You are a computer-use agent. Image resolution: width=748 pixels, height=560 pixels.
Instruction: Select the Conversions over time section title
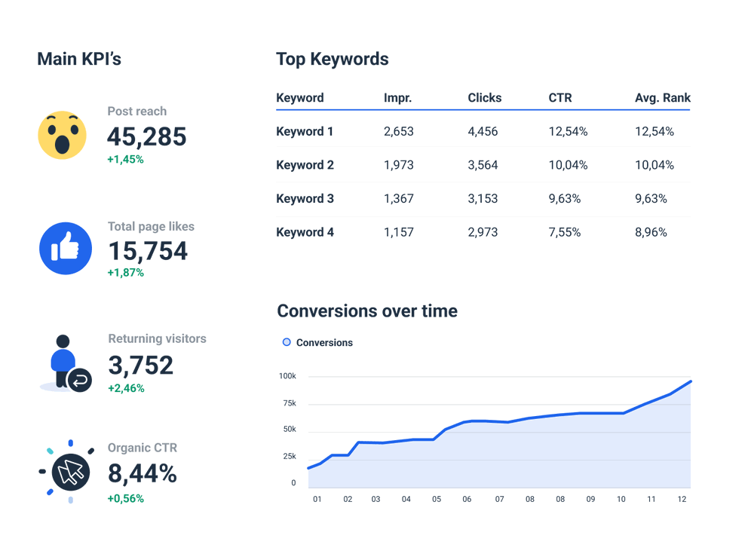(x=366, y=311)
